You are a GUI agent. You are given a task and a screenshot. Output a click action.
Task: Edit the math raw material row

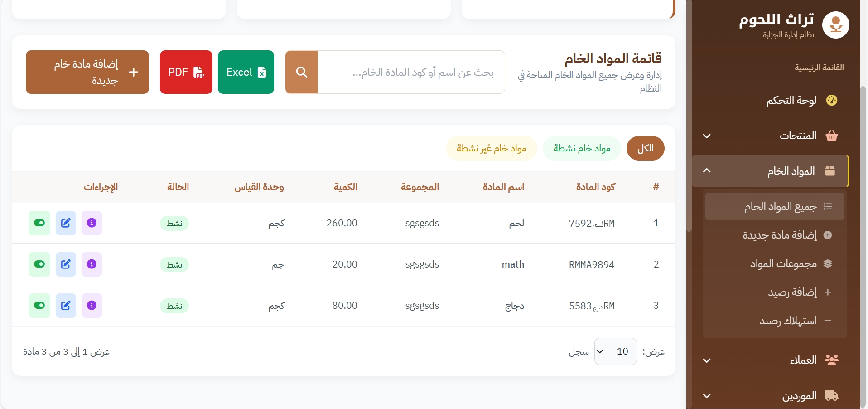coord(66,264)
